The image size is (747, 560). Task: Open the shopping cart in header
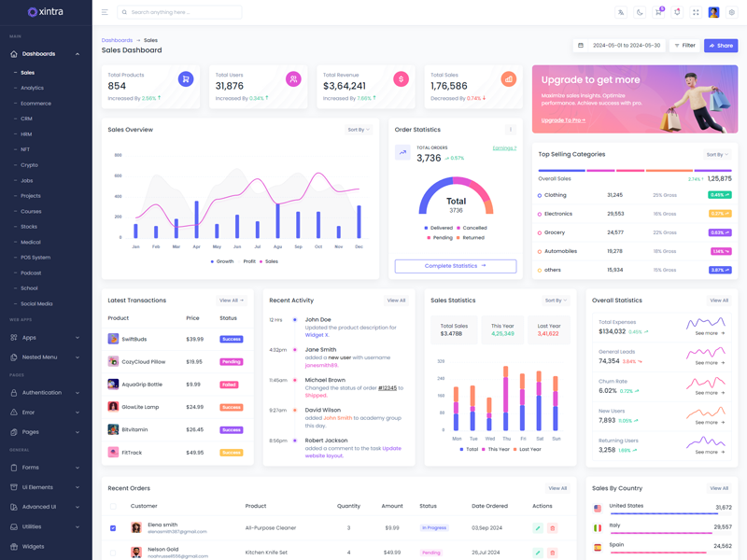(x=658, y=12)
